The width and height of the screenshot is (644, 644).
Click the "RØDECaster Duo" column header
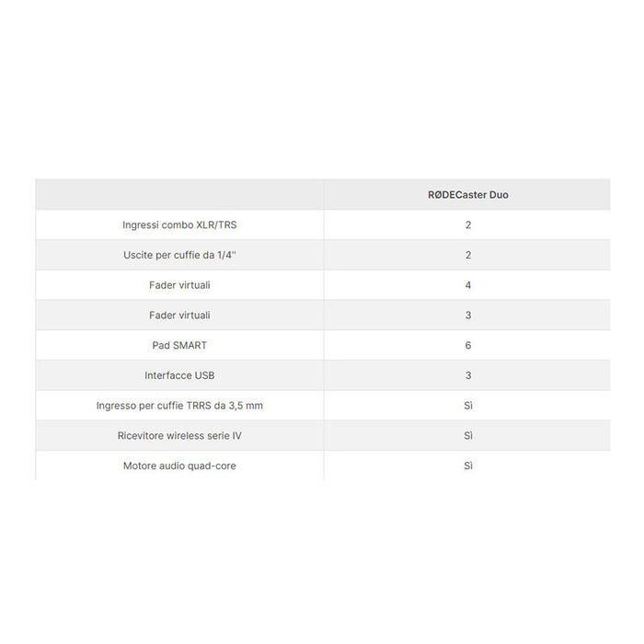pos(468,195)
